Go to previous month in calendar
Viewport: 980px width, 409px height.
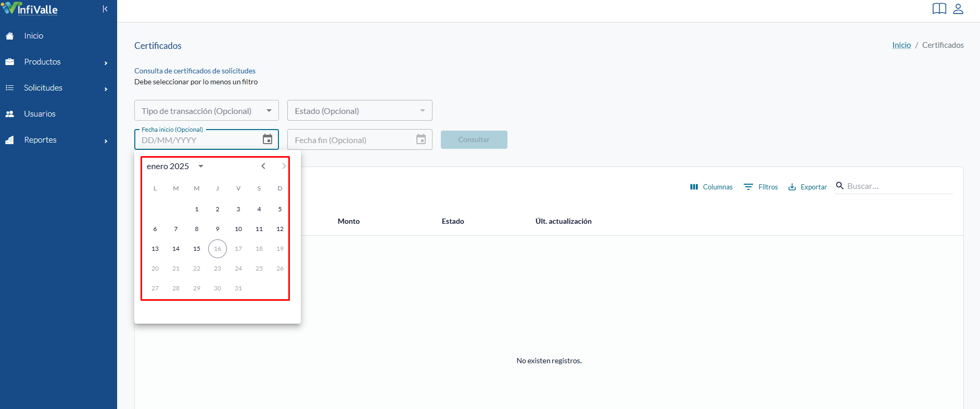click(x=263, y=166)
